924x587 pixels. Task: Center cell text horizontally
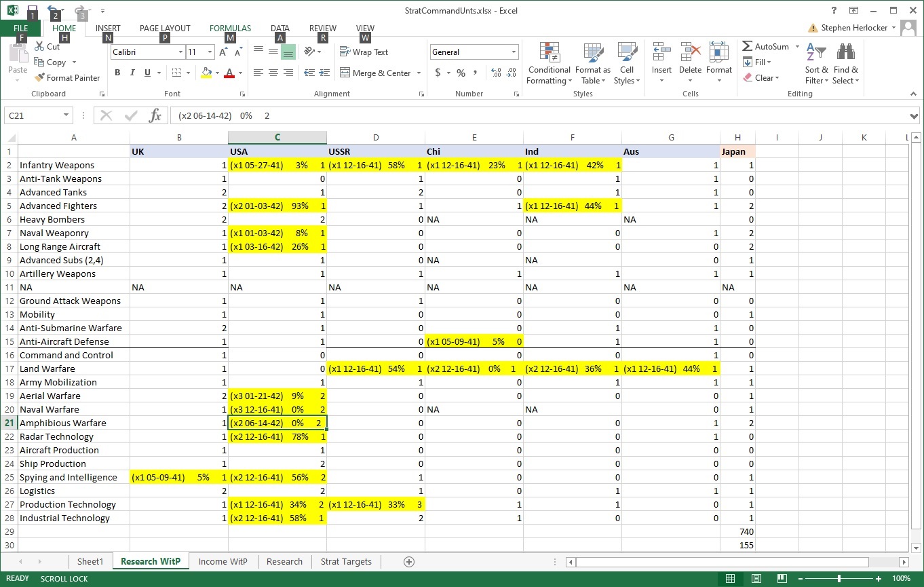coord(273,73)
